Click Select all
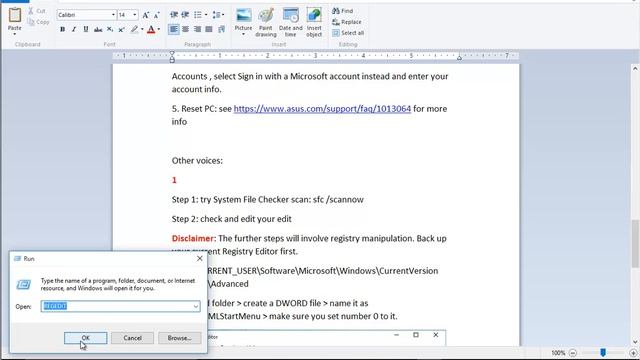Screen dimensions: 640x360 pos(348,33)
